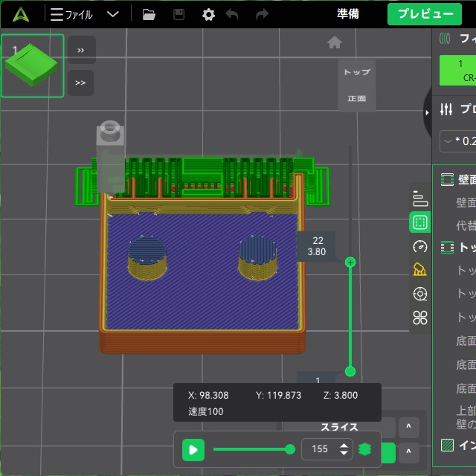Screen dimensions: 476x476
Task: Collapse the right panel with the side arrow
Action: (427, 112)
